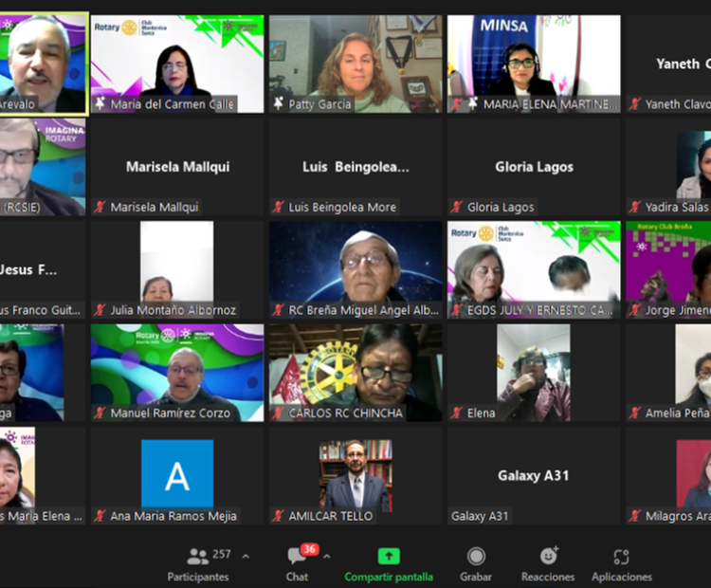Open the Chat panel

pos(297,563)
